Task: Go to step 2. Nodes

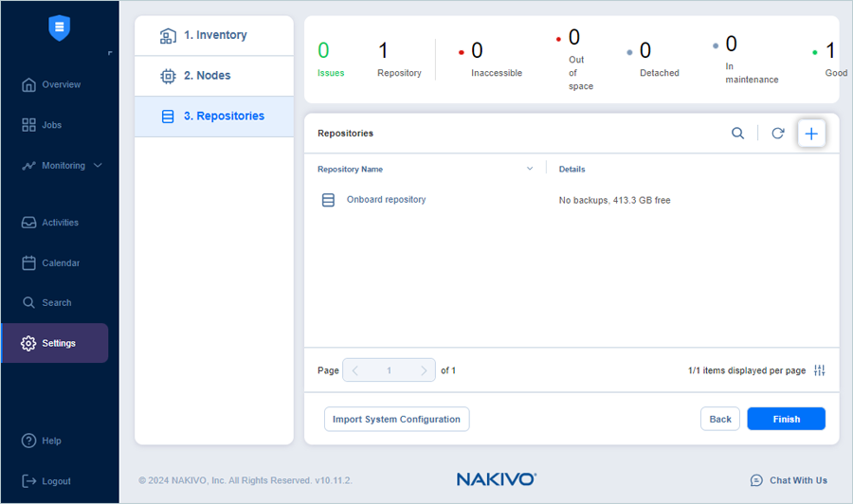Action: [x=214, y=76]
